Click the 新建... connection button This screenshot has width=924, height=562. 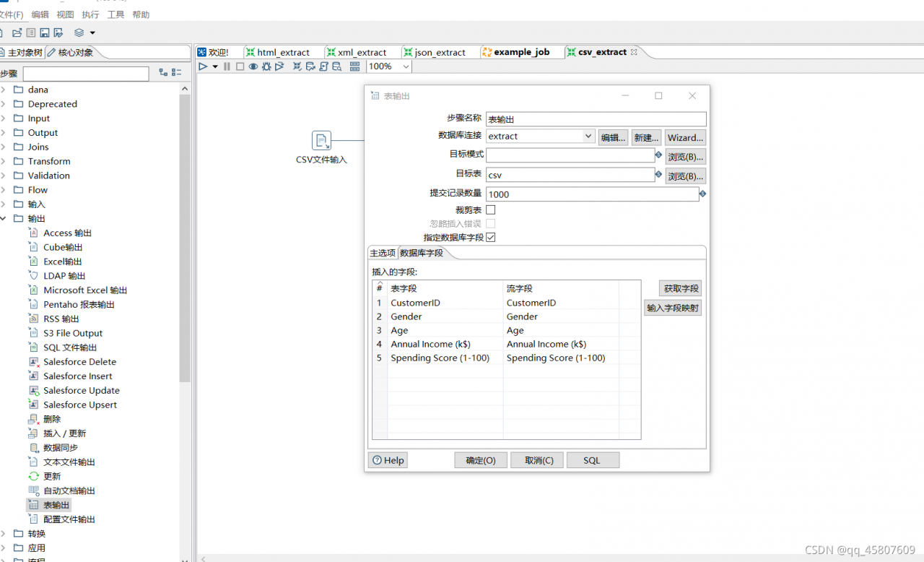click(x=646, y=137)
